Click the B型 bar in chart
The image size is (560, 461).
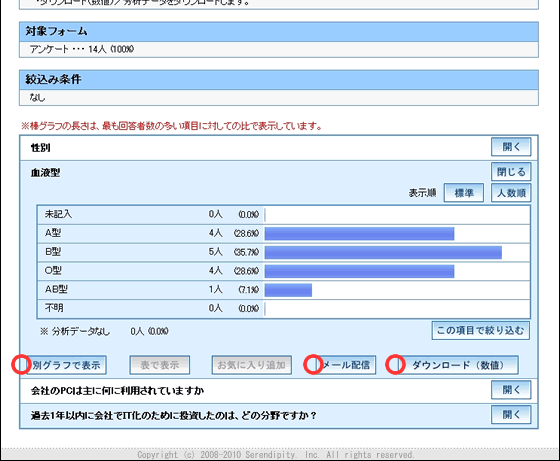pos(383,252)
